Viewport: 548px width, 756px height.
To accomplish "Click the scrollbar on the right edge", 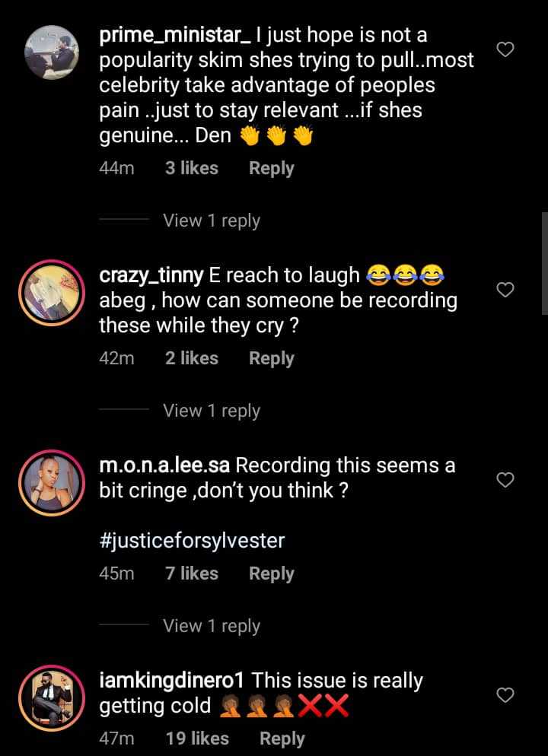I will 544,262.
